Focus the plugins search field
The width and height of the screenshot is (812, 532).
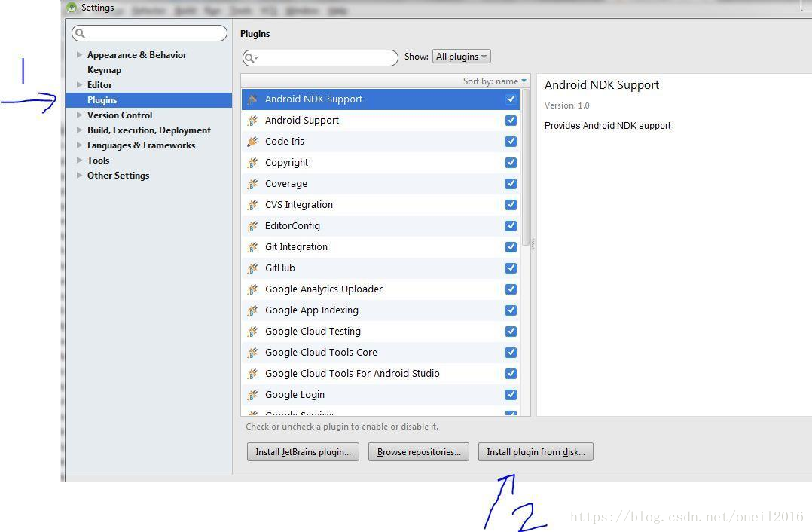(320, 57)
